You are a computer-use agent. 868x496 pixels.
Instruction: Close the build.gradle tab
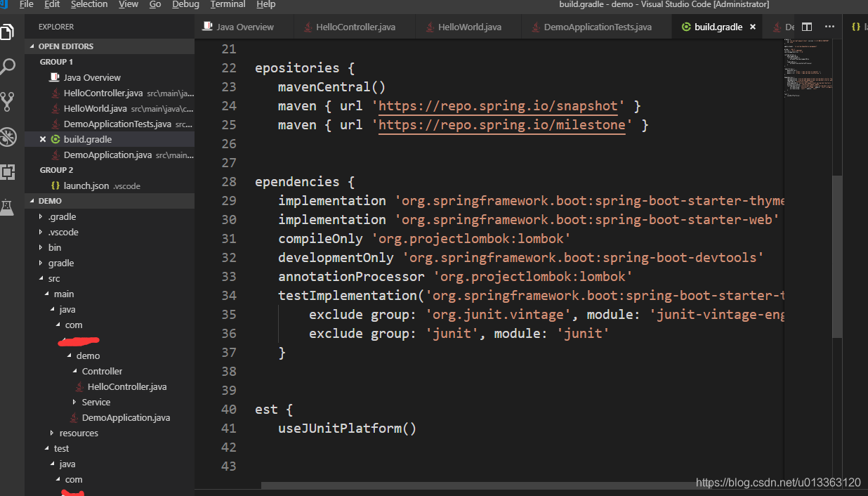point(753,27)
